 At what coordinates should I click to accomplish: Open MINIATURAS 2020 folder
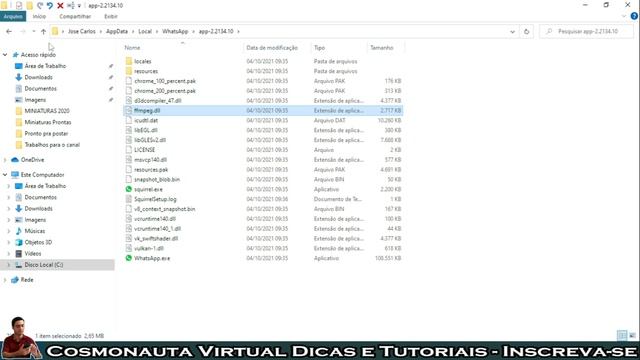[47, 111]
